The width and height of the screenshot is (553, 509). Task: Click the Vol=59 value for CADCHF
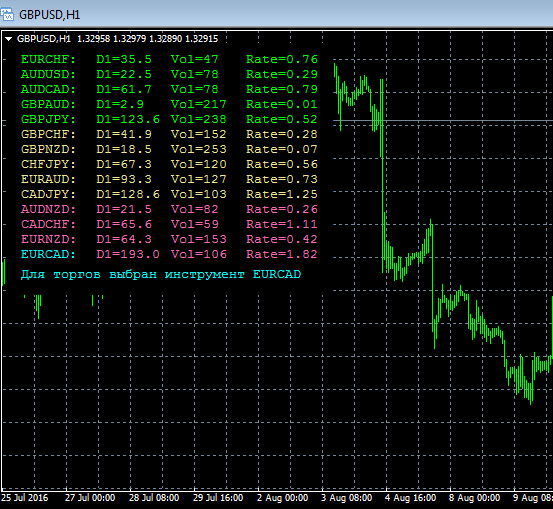click(195, 224)
